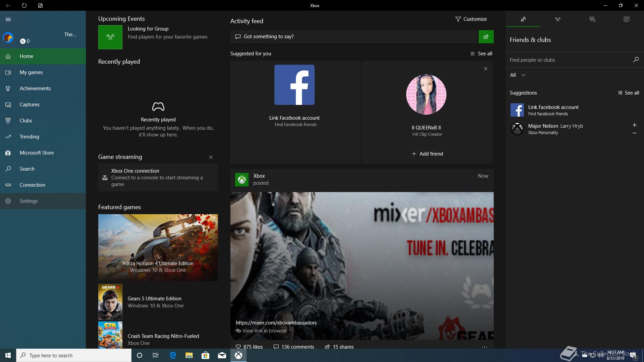
Task: Remove Major Nelson suggestion with minus
Action: tap(634, 133)
